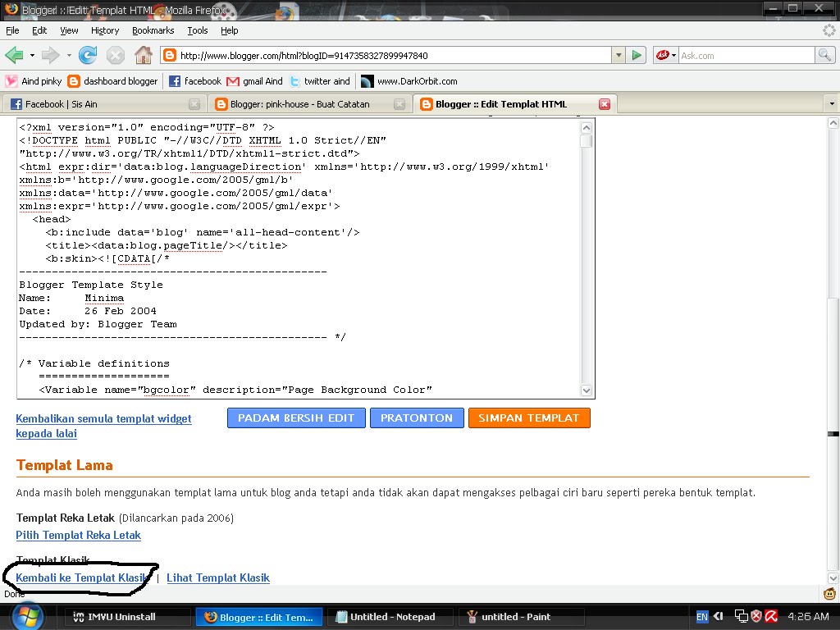
Task: Click the PADAM BERSIH EDIT button
Action: 296,418
